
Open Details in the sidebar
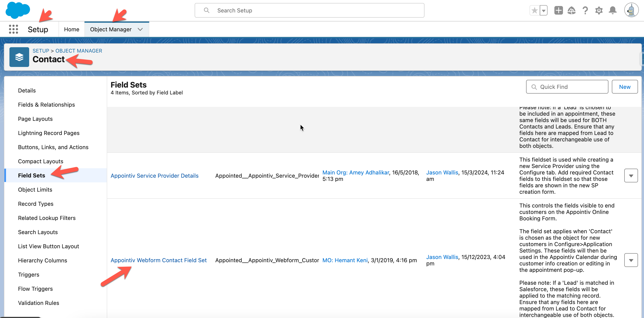coord(27,91)
